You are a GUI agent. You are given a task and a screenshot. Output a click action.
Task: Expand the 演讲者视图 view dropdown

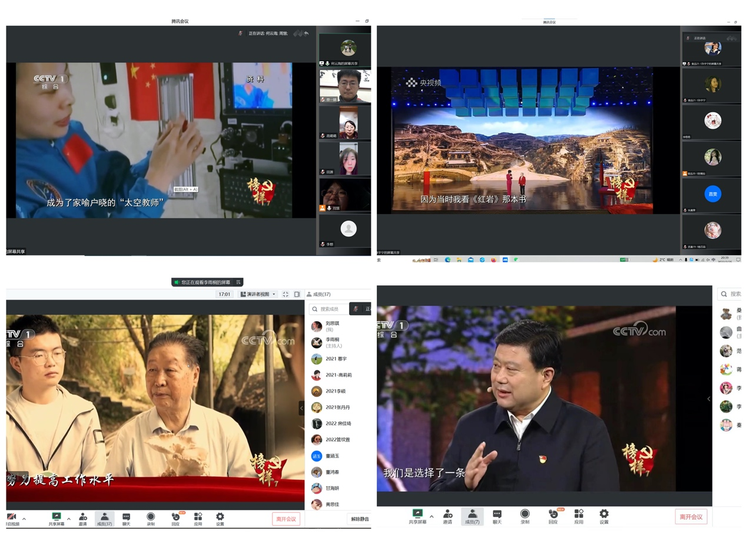click(x=258, y=294)
